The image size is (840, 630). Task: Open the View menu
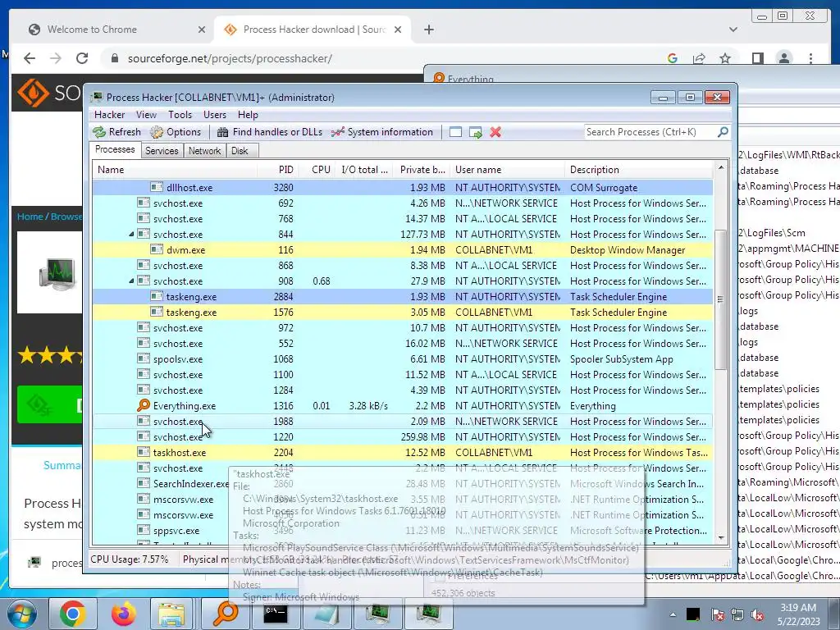(x=146, y=115)
